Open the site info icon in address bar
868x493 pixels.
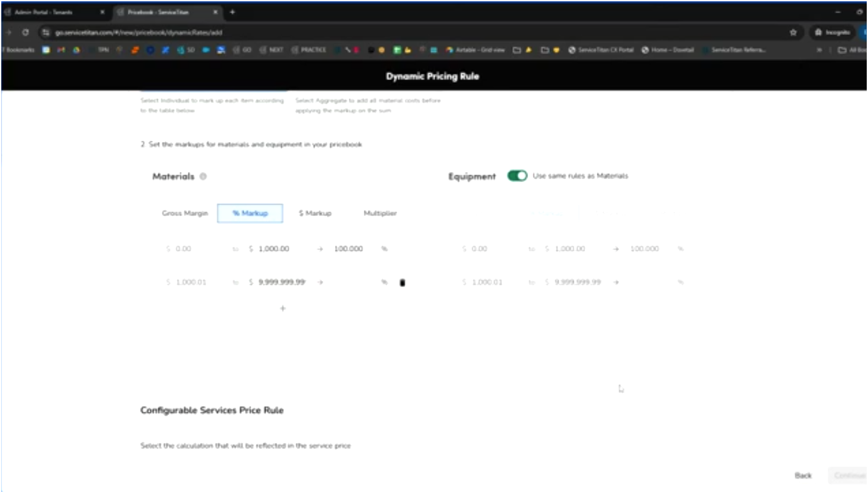tap(46, 32)
